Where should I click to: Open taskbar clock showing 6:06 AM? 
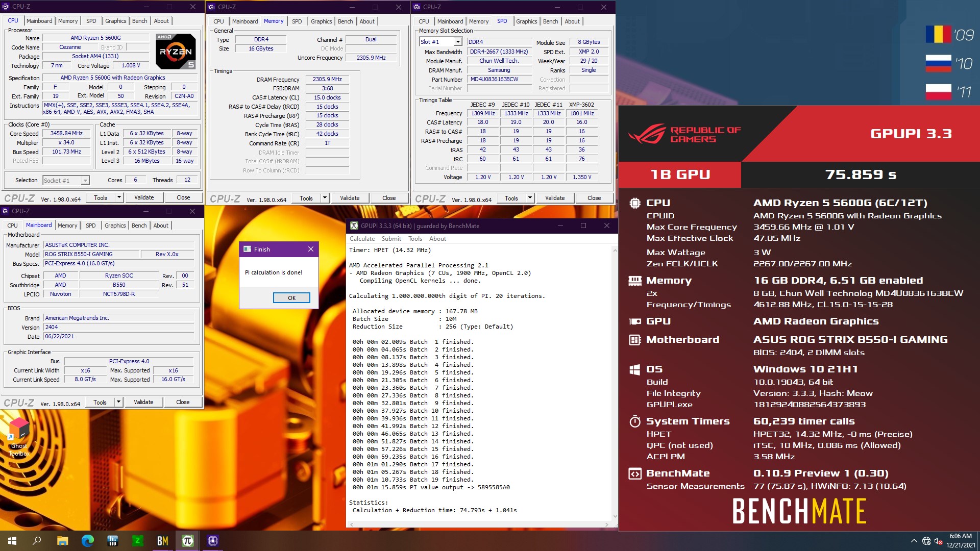961,541
